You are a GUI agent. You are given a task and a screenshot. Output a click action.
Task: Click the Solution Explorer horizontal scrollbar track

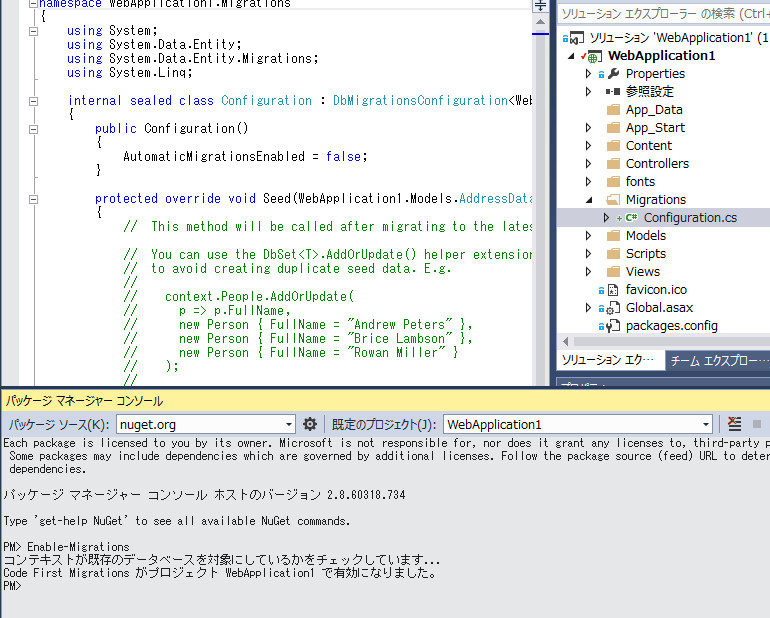click(672, 341)
